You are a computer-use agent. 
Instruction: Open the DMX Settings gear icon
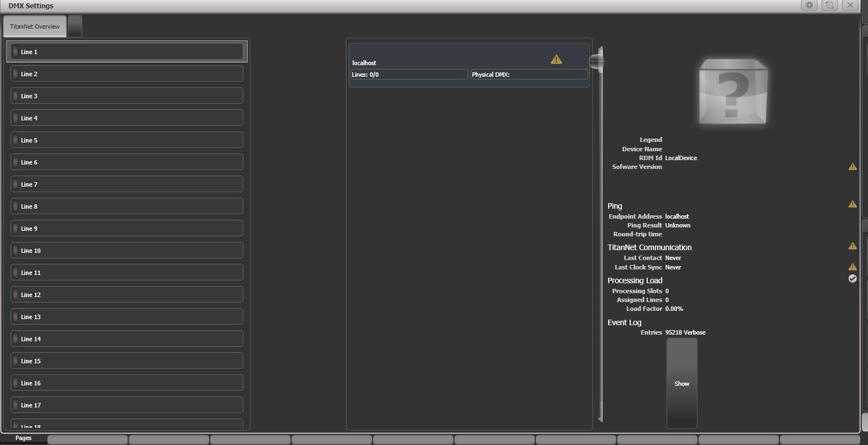pyautogui.click(x=810, y=5)
